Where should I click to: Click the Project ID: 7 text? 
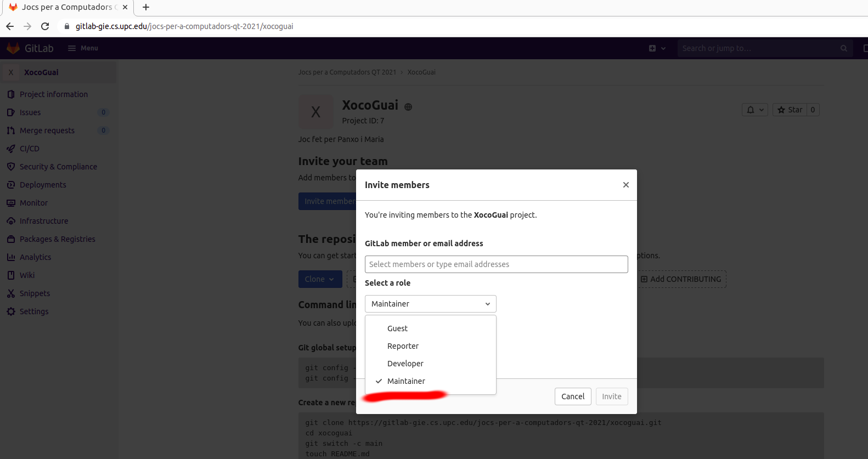[363, 121]
